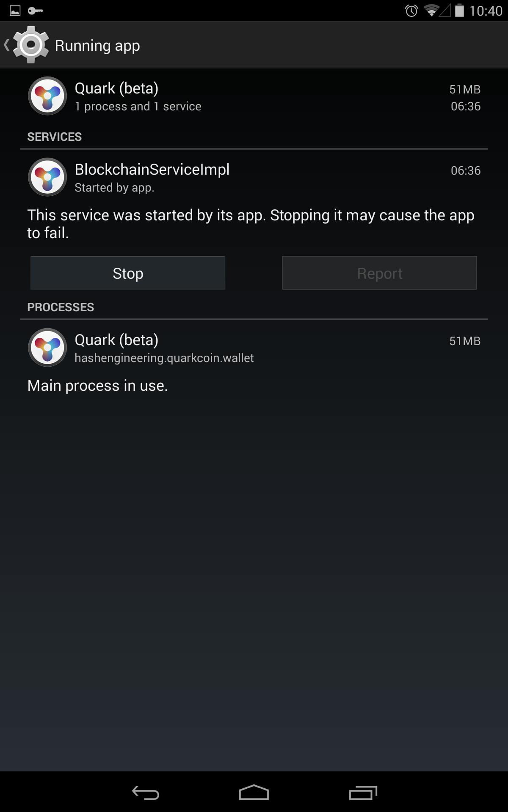
Task: Tap the Quark (beta) 1 process summary row
Action: pos(254,96)
